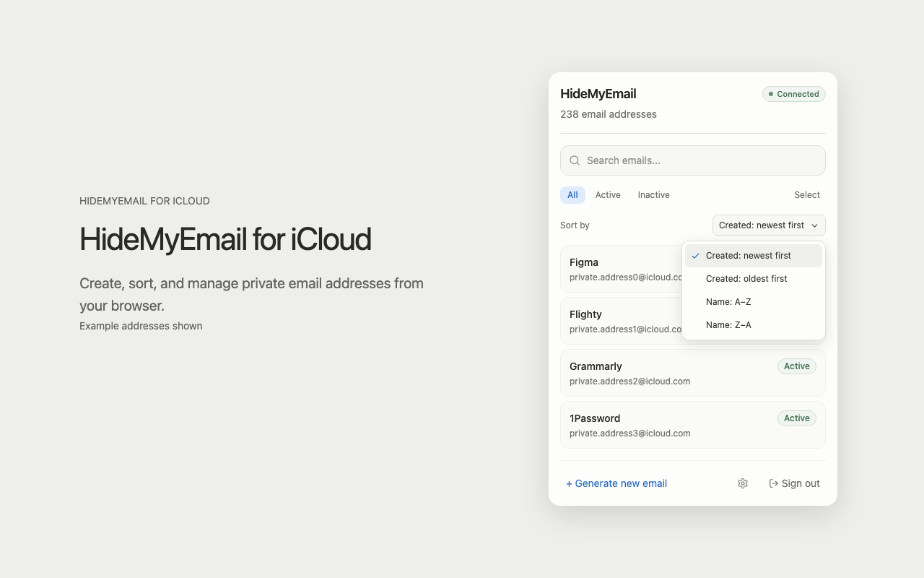Generate a new email address
Screen dimensions: 924x578
(x=616, y=483)
